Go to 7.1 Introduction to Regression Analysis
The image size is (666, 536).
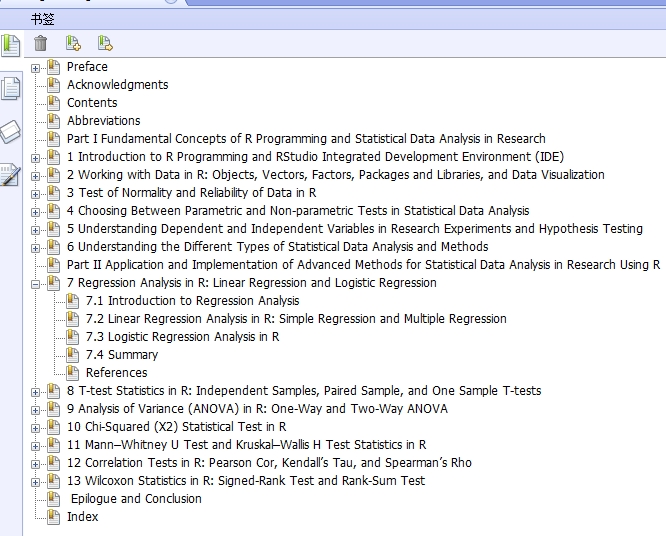[x=192, y=301]
